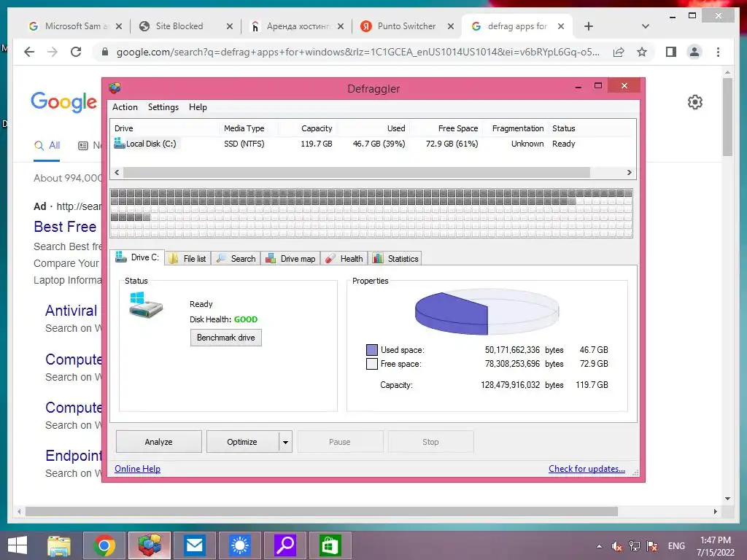Click the Optimize button
The width and height of the screenshot is (747, 560).
coord(242,442)
